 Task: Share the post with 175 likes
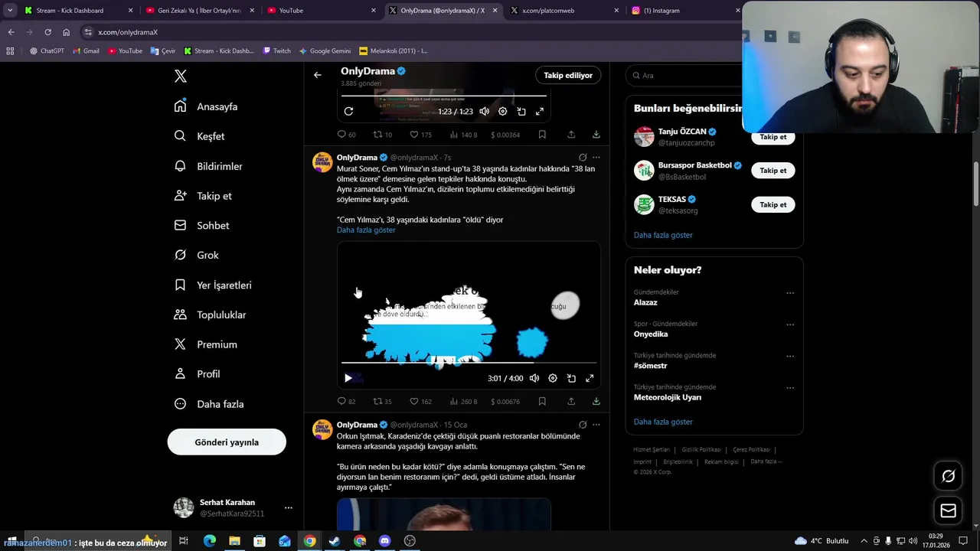pos(571,135)
